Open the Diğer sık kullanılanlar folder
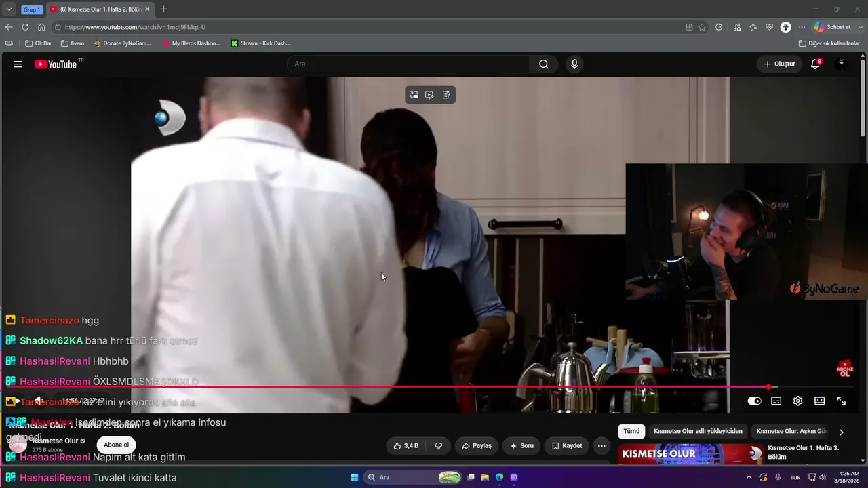The height and width of the screenshot is (488, 868). coord(829,43)
